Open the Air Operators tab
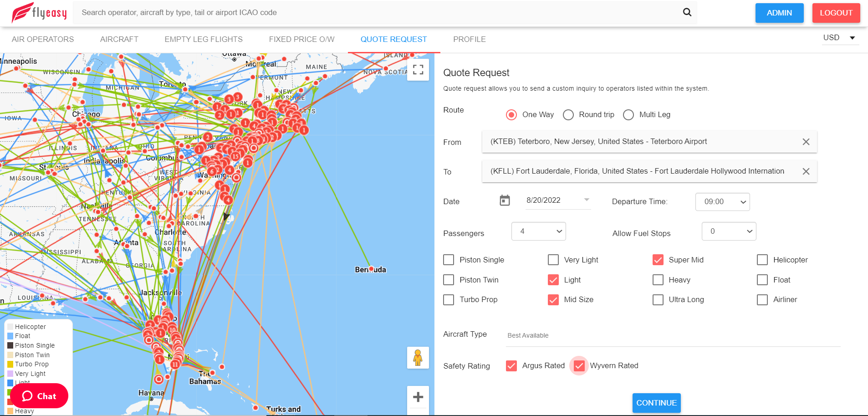868x416 pixels. coord(43,39)
